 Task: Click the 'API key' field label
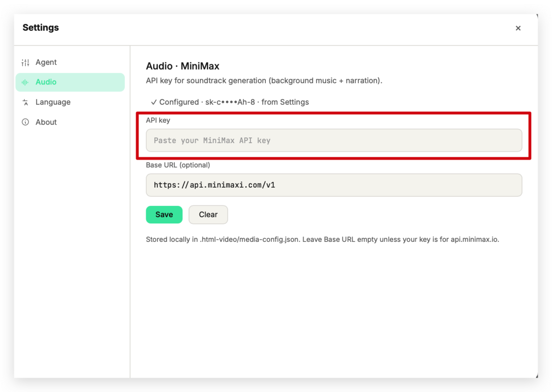click(x=158, y=120)
